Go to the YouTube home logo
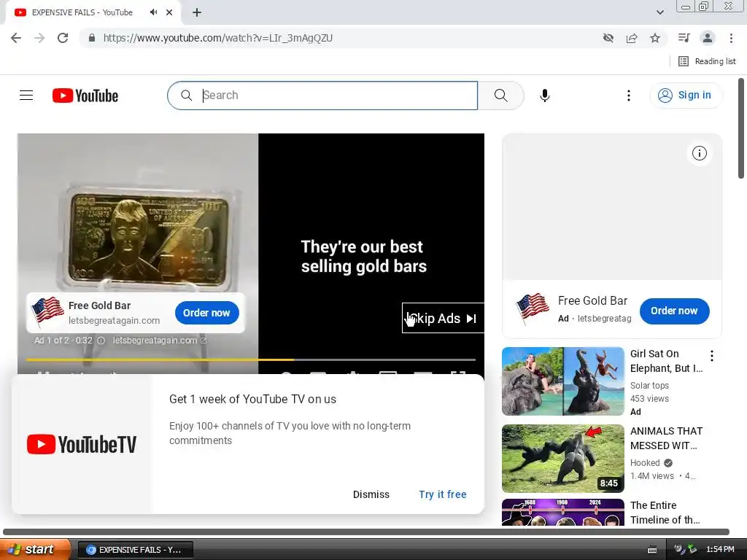This screenshot has height=560, width=747. tap(85, 96)
